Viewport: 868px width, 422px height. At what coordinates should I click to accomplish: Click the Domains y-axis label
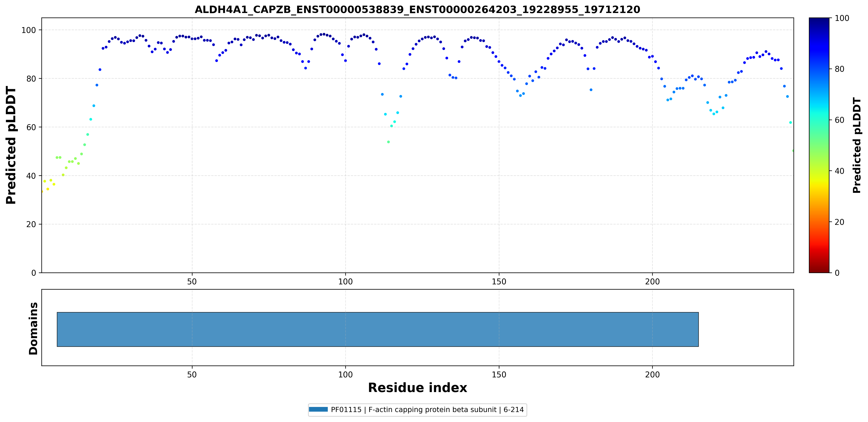click(33, 328)
